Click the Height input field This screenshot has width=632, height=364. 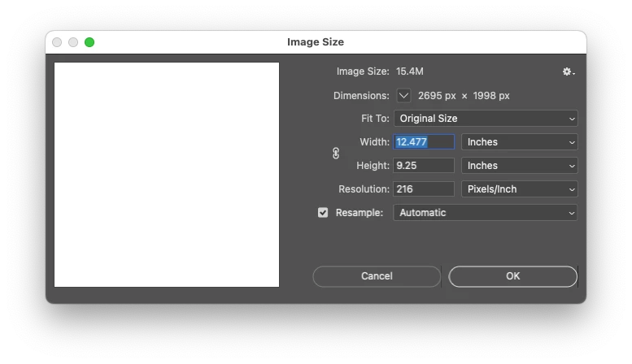tap(424, 166)
